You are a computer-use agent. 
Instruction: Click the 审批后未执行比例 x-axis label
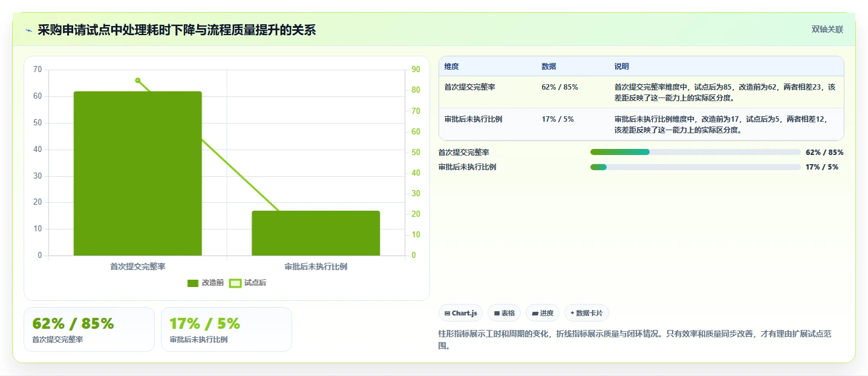point(316,266)
